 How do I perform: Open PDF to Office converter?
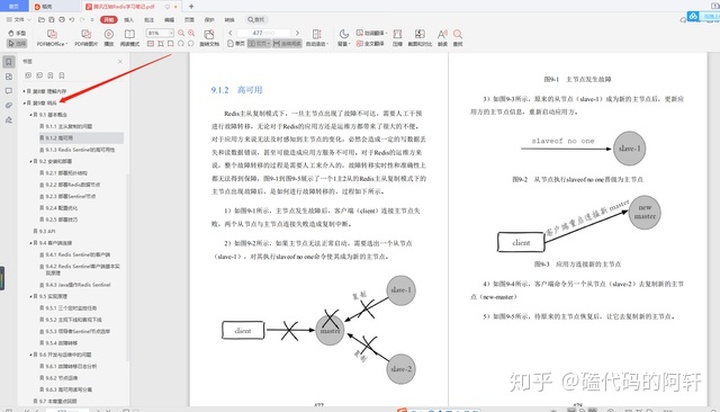[x=52, y=38]
